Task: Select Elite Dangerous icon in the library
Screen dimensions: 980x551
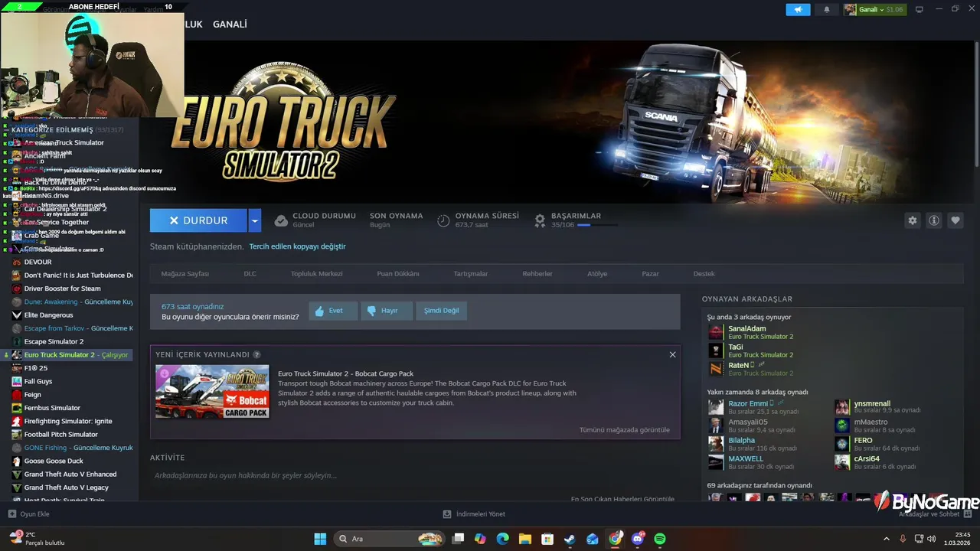Action: pos(17,315)
